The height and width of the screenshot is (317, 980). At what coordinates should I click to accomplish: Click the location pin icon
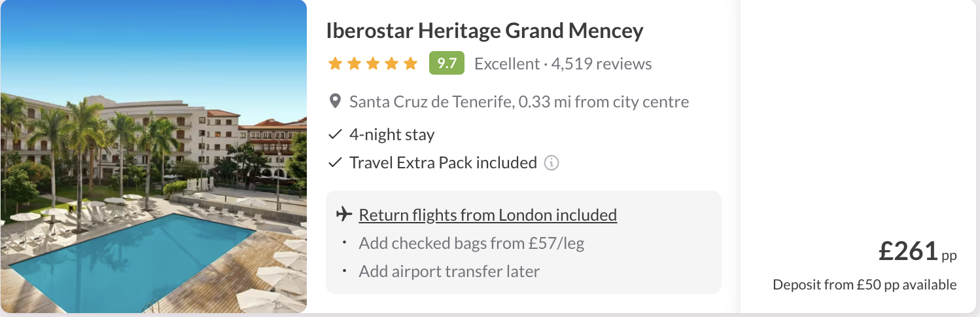[x=335, y=102]
